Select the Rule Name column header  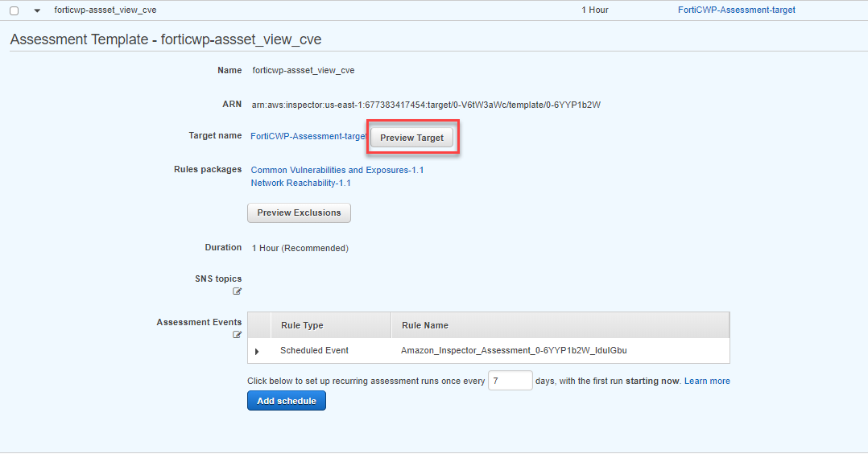[x=560, y=325]
